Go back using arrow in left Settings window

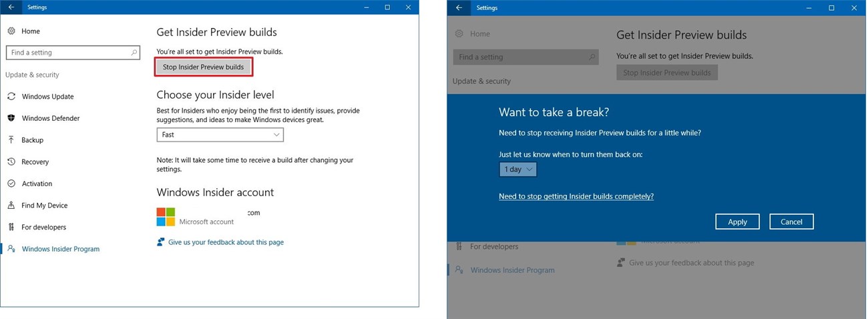pyautogui.click(x=11, y=7)
